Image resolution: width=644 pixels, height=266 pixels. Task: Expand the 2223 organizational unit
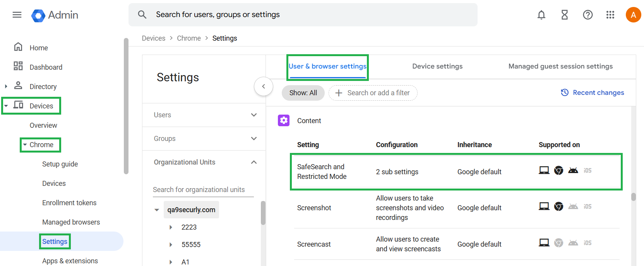171,227
